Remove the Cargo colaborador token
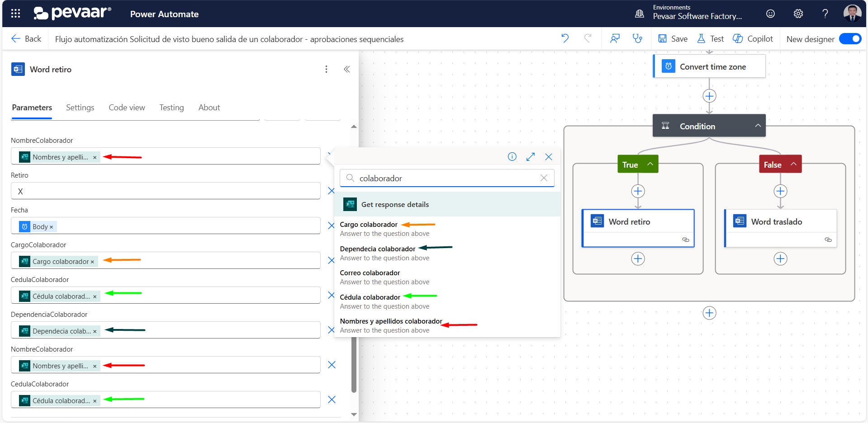 pyautogui.click(x=92, y=262)
